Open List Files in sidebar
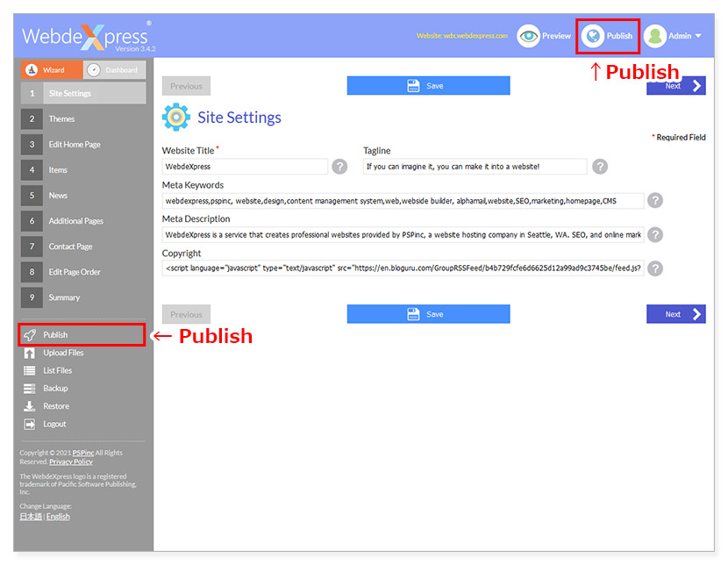Viewport: 728px width, 565px height. pos(58,370)
